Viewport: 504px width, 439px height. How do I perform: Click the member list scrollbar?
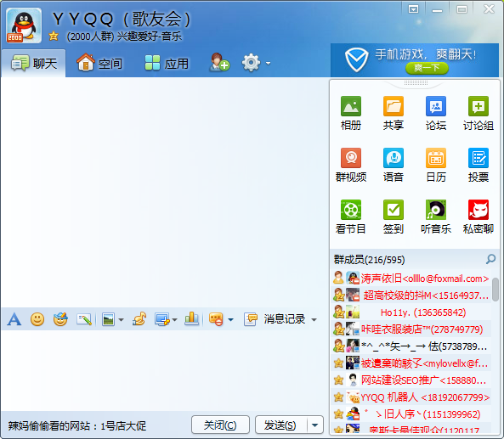click(496, 290)
